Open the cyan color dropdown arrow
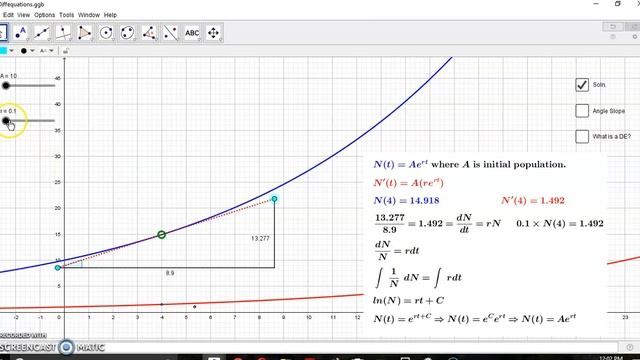 [x=12, y=51]
